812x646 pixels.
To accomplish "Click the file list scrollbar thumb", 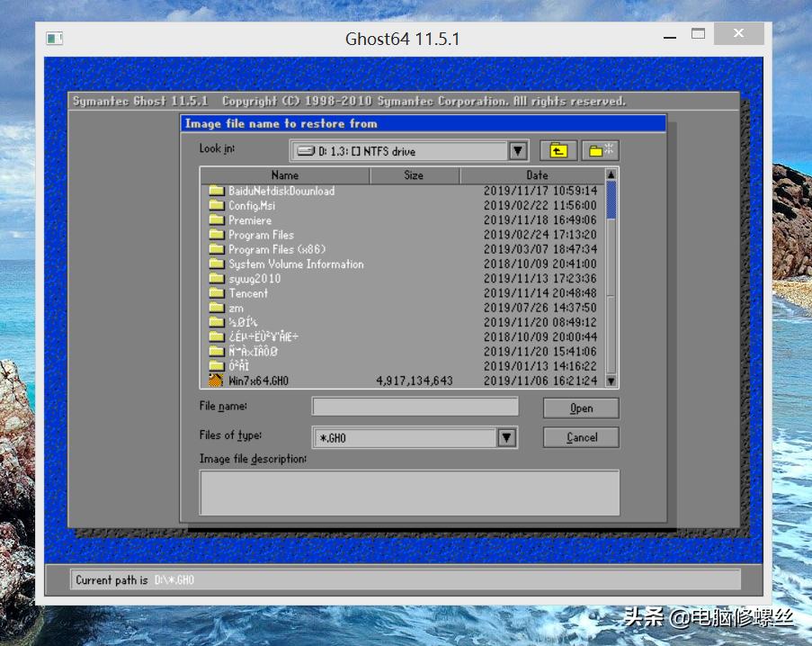I will point(611,200).
